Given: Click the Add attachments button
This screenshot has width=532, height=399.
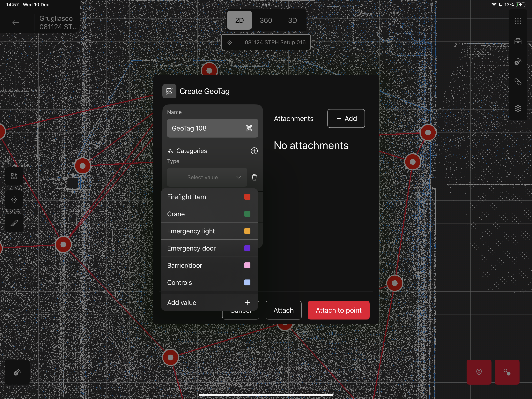Looking at the screenshot, I should coord(346,118).
